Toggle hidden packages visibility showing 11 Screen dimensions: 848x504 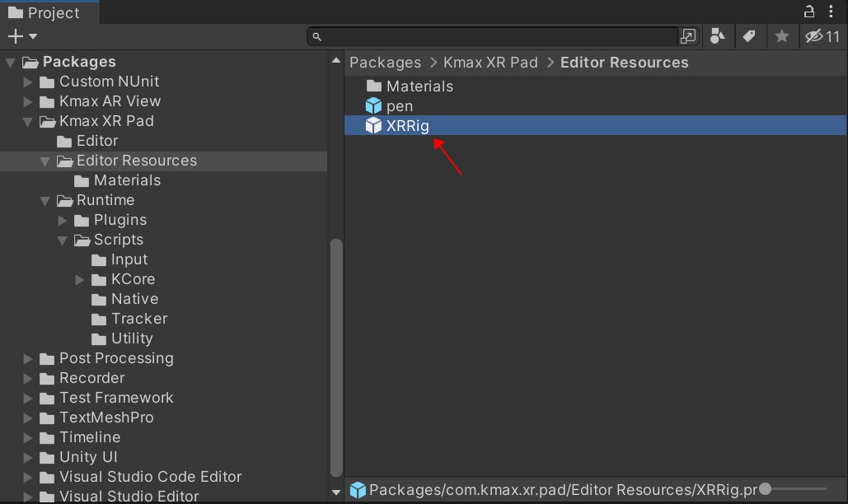tap(822, 36)
